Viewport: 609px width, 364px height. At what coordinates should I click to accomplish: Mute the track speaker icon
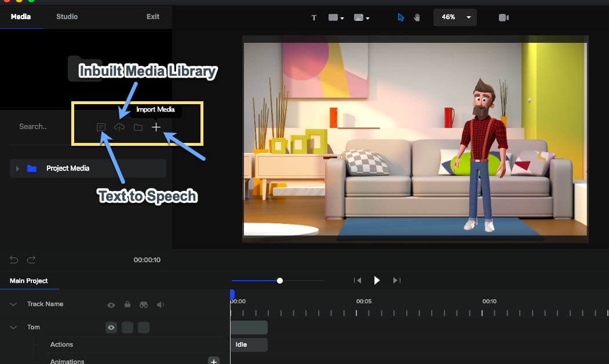pos(159,304)
